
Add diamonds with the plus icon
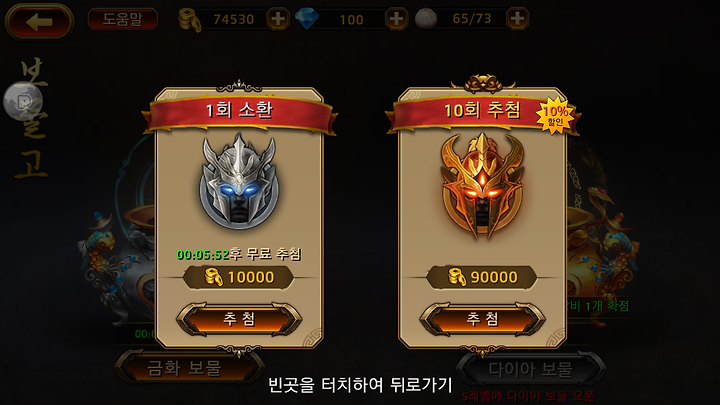click(396, 19)
